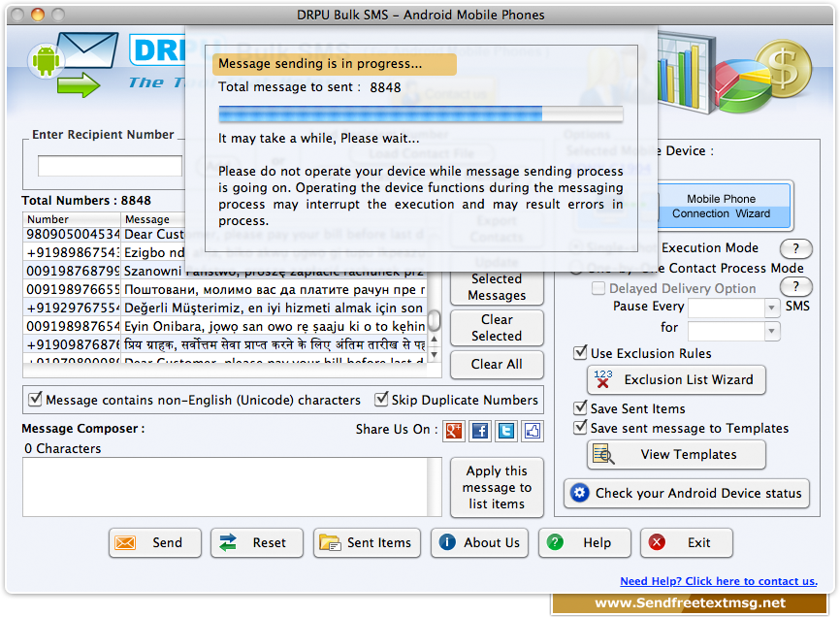840x617 pixels.
Task: Click the Message Composer text area
Action: click(x=225, y=487)
